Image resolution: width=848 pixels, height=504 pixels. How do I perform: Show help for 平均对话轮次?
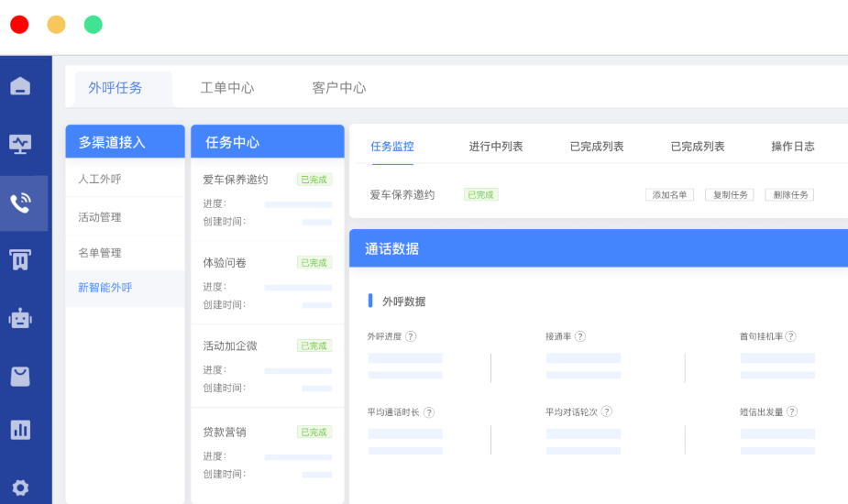coord(607,411)
